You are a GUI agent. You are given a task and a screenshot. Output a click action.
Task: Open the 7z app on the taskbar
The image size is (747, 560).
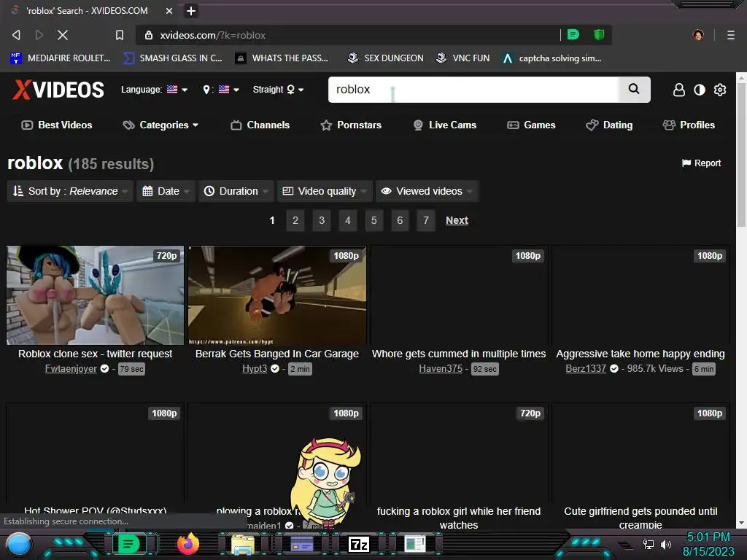[359, 544]
